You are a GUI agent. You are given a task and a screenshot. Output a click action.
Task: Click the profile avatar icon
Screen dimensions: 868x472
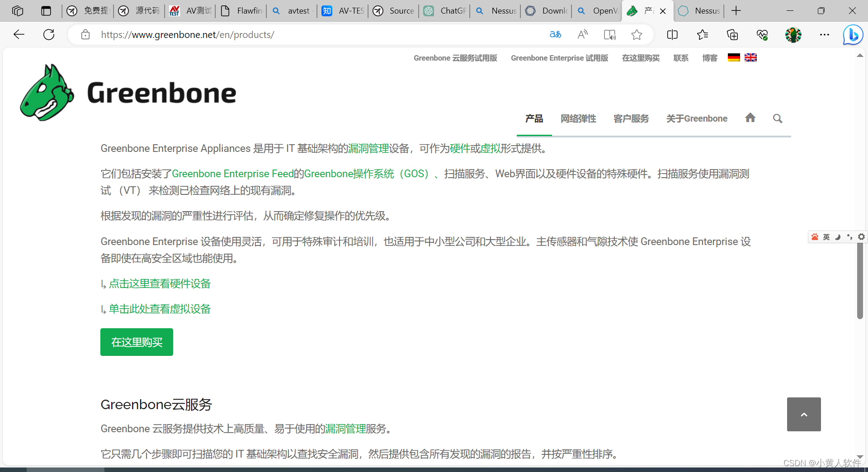pyautogui.click(x=793, y=34)
